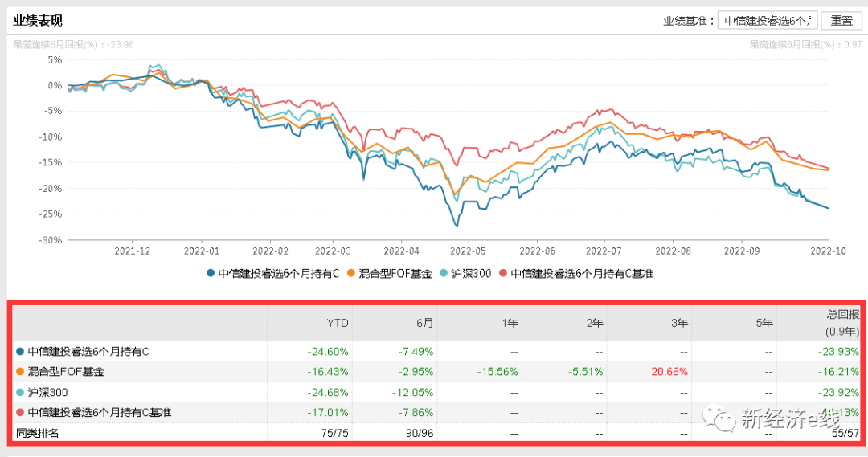Click the 业绩表现 section title
The image size is (868, 457).
37,21
